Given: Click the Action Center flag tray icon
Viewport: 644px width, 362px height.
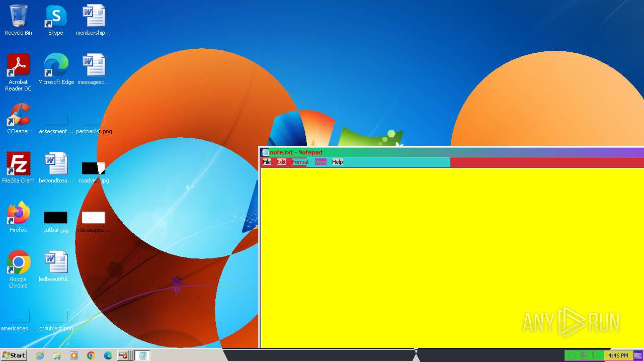Looking at the screenshot, I should coord(597,355).
